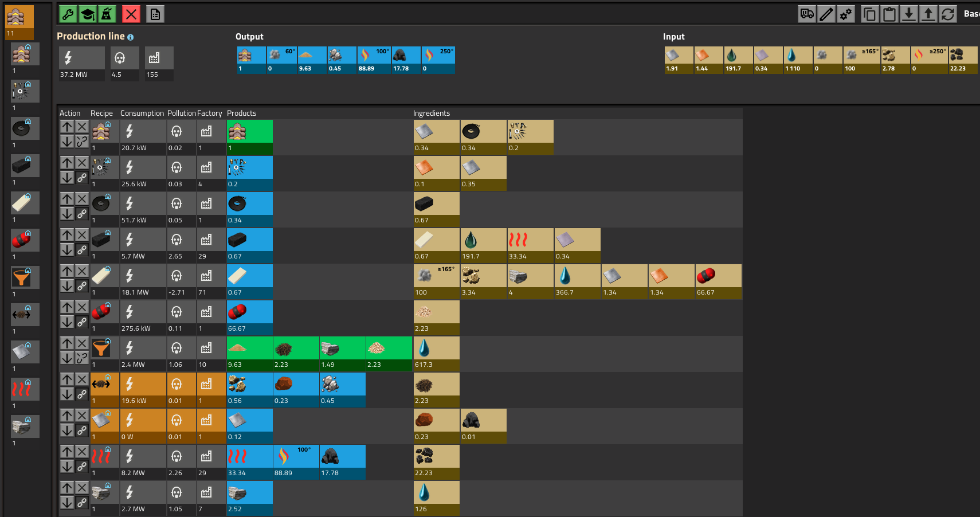Image resolution: width=980 pixels, height=517 pixels.
Task: Open the double-gear preferences icon
Action: 846,14
